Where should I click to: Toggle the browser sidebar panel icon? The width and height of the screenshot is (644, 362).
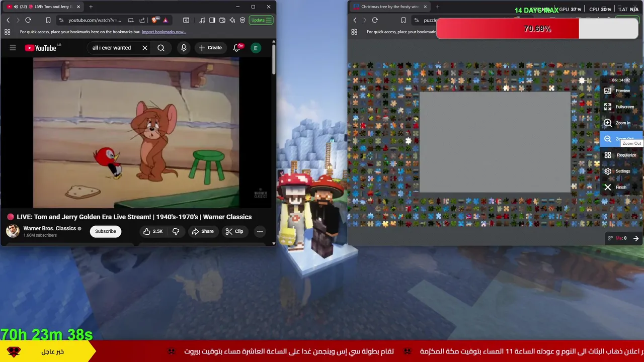click(x=212, y=20)
